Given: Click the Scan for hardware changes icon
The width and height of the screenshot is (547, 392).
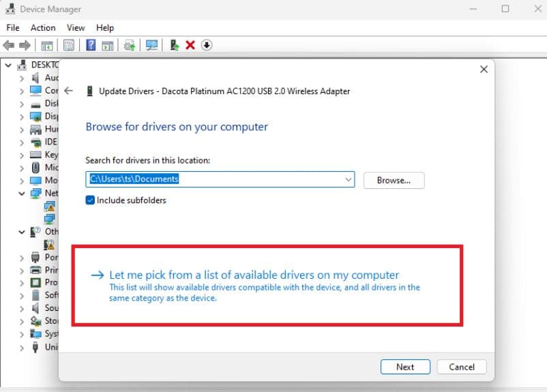Looking at the screenshot, I should click(x=151, y=45).
